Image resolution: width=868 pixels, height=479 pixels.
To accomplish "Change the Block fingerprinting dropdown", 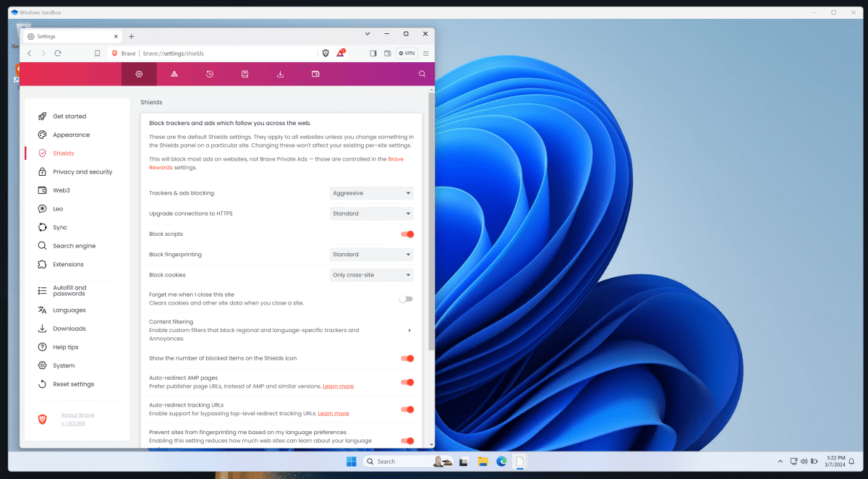I will click(x=371, y=254).
